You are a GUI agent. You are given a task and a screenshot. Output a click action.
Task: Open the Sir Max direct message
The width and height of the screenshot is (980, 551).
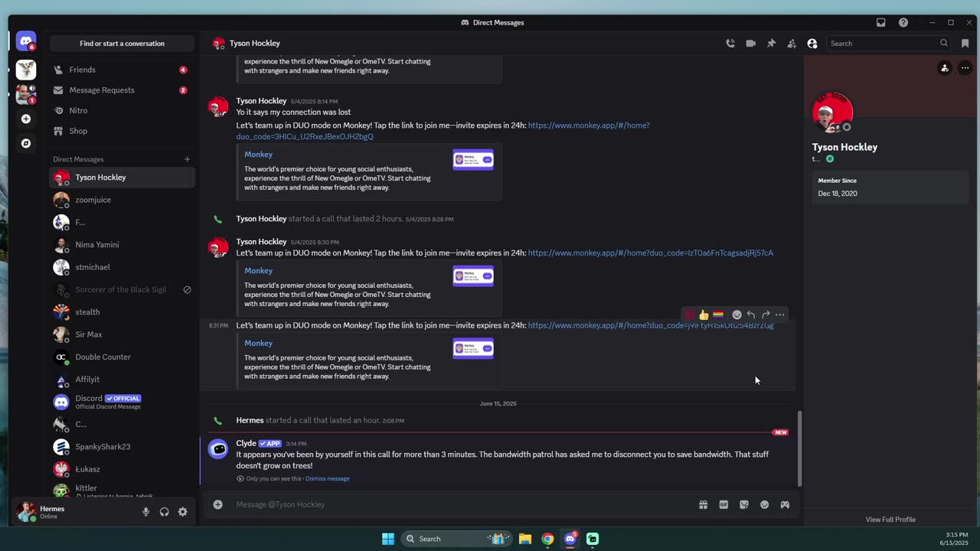(122, 334)
